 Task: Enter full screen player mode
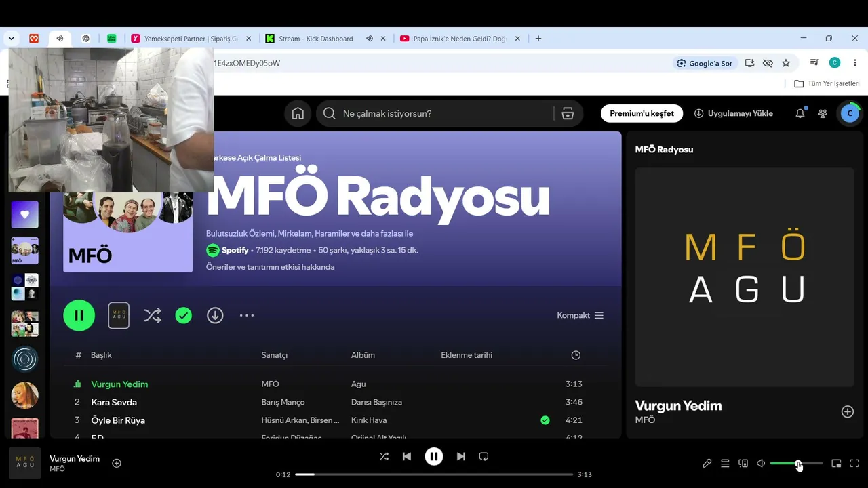(854, 463)
